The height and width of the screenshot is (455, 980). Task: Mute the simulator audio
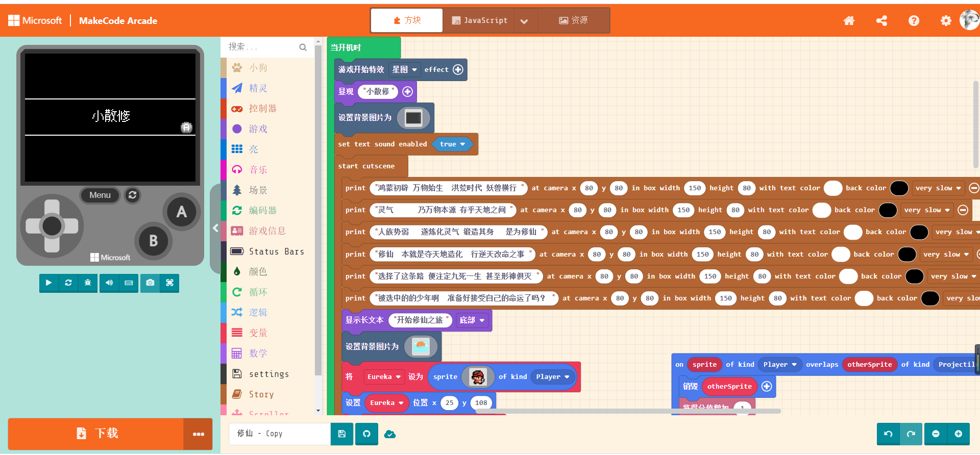coord(109,283)
